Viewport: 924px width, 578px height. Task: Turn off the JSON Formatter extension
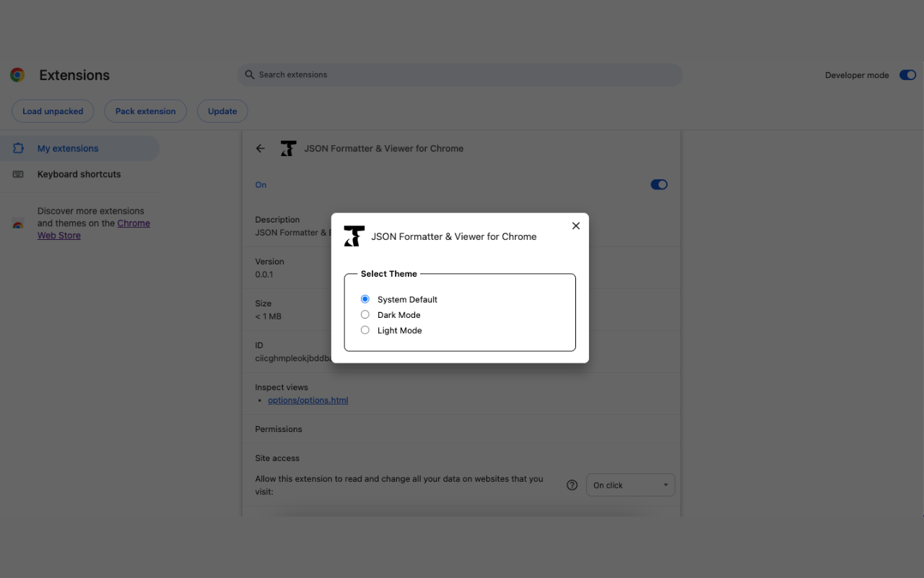click(x=658, y=184)
